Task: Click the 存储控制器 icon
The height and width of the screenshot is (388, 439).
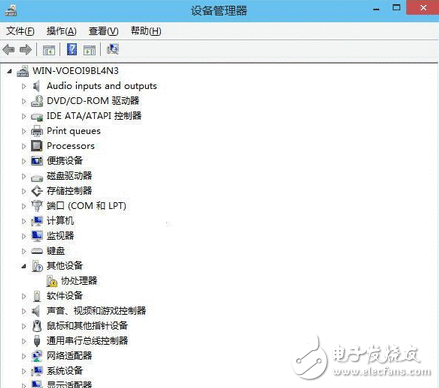Action: coord(37,191)
